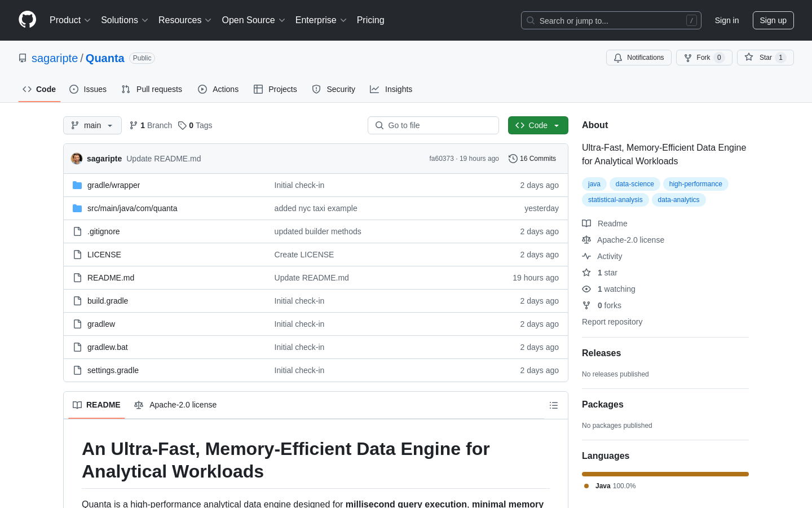812x508 pixels.
Task: Click 'added nyc taxi example' commit message
Action: click(316, 208)
